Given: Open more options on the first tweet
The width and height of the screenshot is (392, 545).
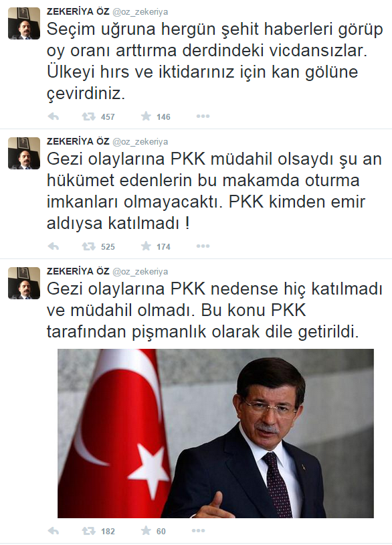Looking at the screenshot, I should coord(203,116).
